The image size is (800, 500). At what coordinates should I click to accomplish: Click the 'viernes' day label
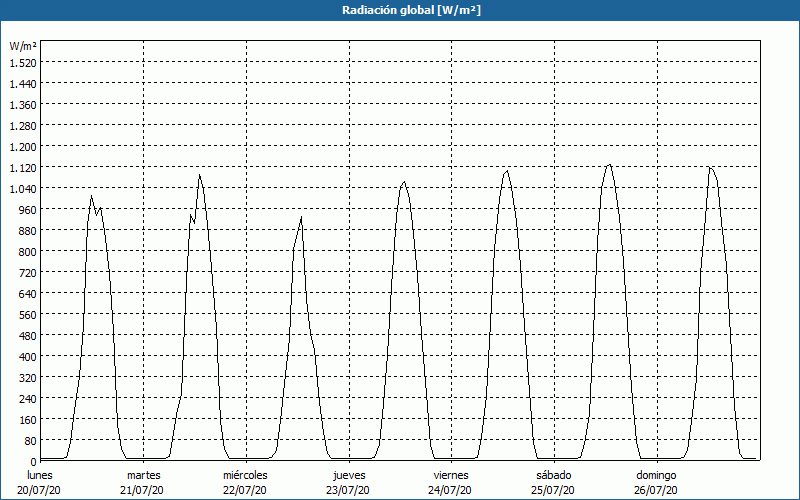451,475
